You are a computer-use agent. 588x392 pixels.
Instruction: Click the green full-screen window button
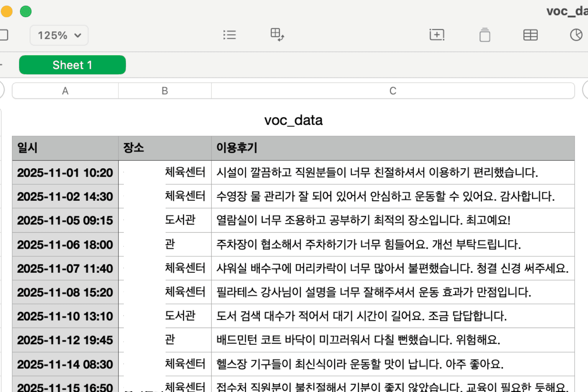coord(26,11)
